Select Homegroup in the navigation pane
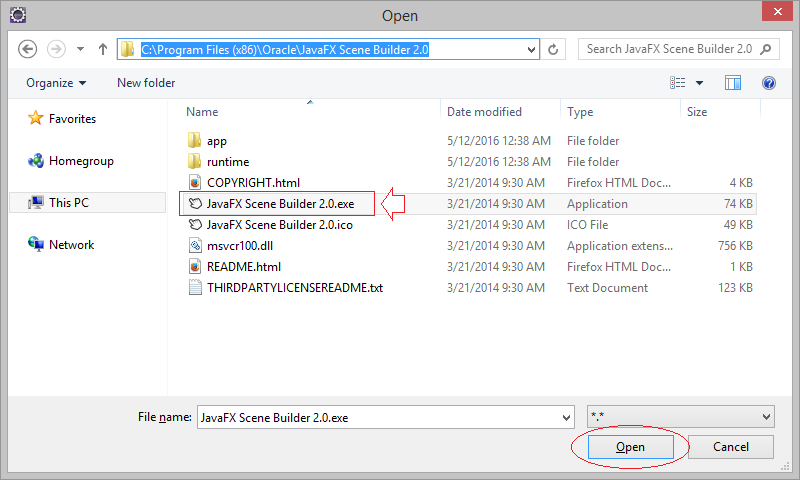 81,161
